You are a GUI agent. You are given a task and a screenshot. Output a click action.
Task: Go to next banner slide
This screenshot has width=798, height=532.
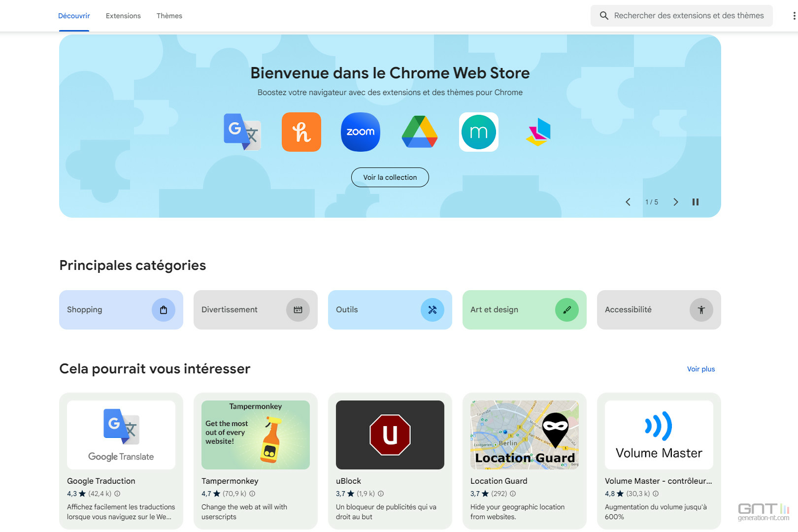(x=676, y=202)
